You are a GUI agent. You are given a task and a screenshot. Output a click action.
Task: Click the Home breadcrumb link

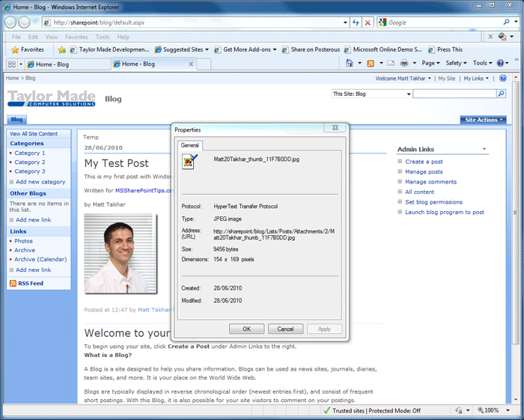pos(13,78)
